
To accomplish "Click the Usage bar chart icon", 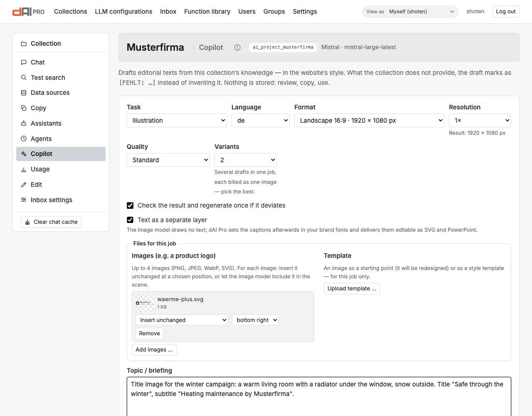I will point(24,169).
